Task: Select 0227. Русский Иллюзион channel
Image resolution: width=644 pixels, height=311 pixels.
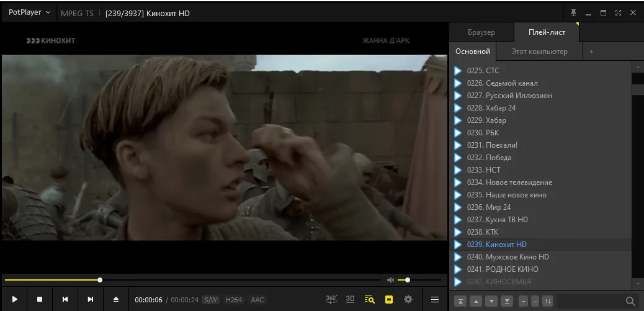Action: point(540,96)
